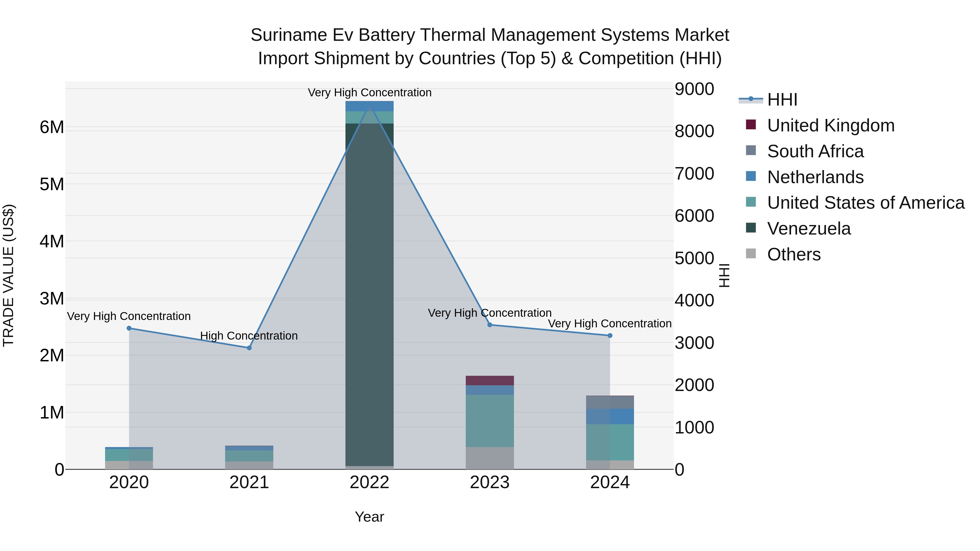Click the 'TRADE VALUE (US$)' axis title
Screen dimensions: 980x551
(x=8, y=275)
